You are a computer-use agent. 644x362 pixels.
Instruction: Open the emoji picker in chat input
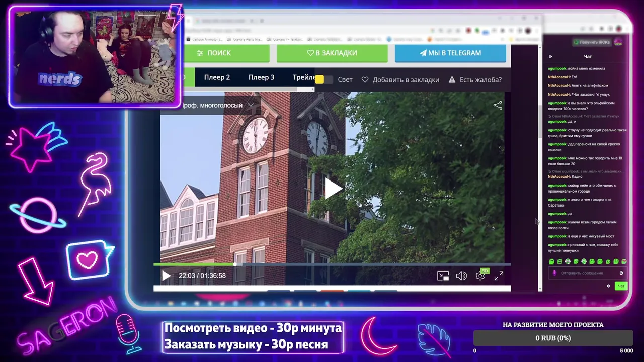[x=621, y=273]
